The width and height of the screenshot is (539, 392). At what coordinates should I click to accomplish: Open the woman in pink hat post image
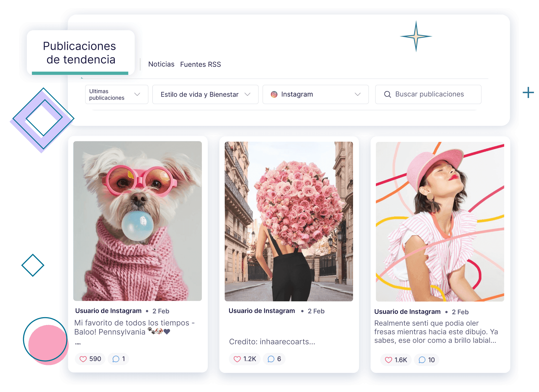[440, 221]
